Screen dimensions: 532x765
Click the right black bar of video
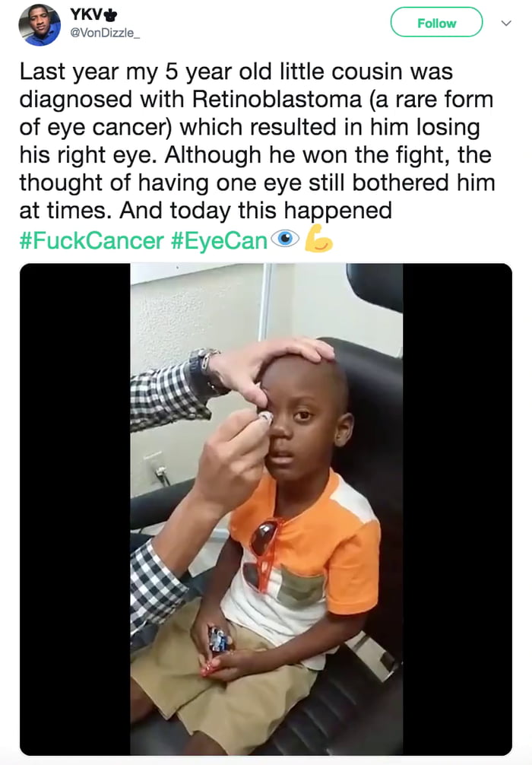[x=458, y=509]
